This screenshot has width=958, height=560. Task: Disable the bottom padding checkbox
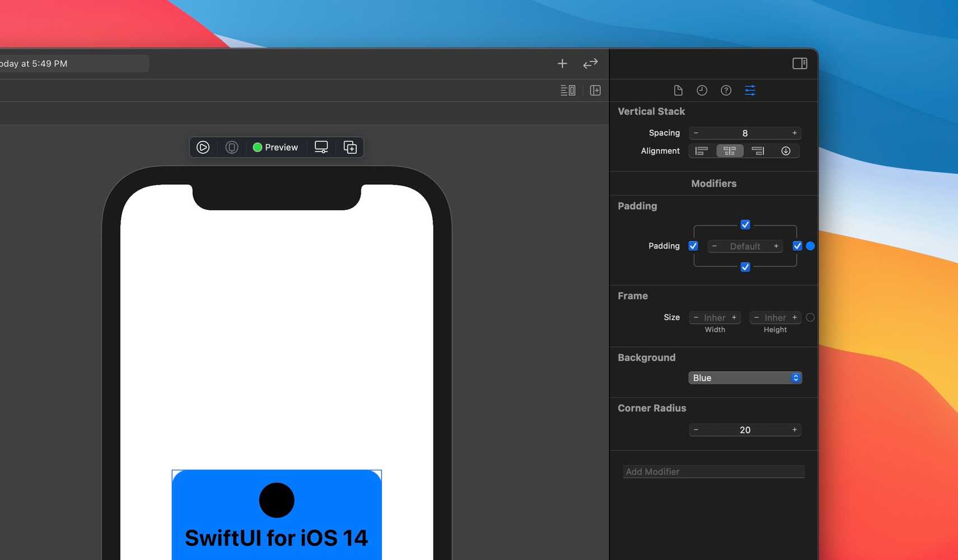[745, 267]
